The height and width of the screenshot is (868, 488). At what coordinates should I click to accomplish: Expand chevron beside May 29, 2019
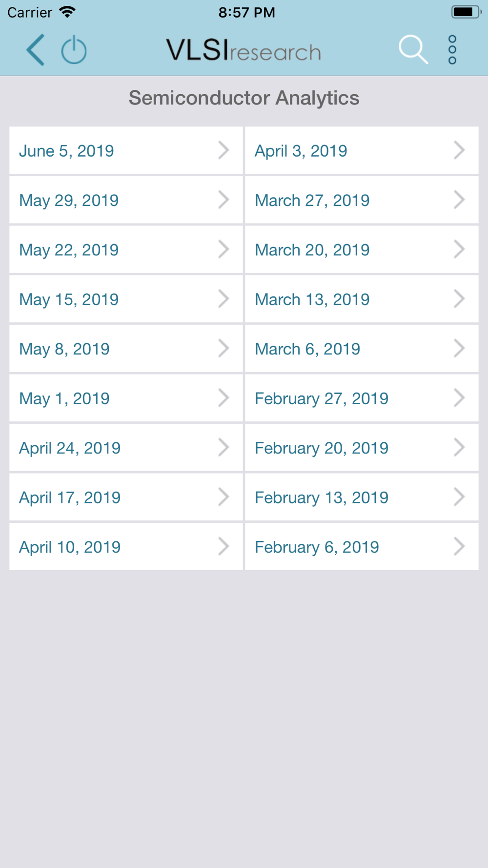coord(224,200)
